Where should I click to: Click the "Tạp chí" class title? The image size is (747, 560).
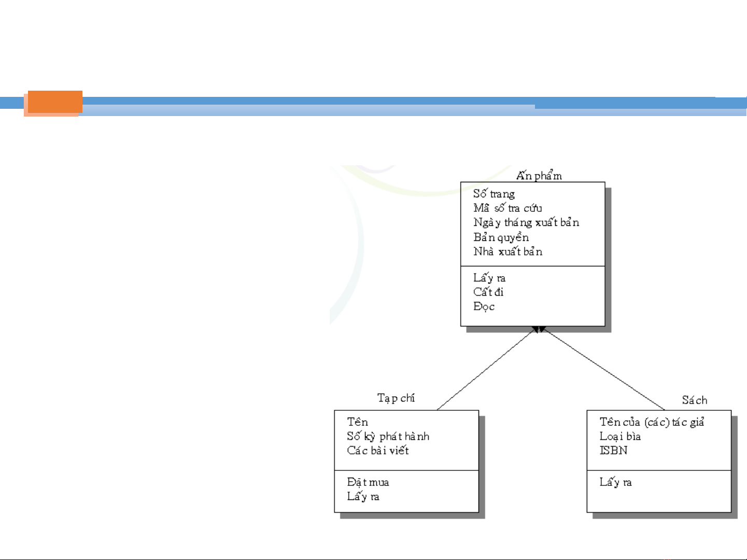[396, 398]
